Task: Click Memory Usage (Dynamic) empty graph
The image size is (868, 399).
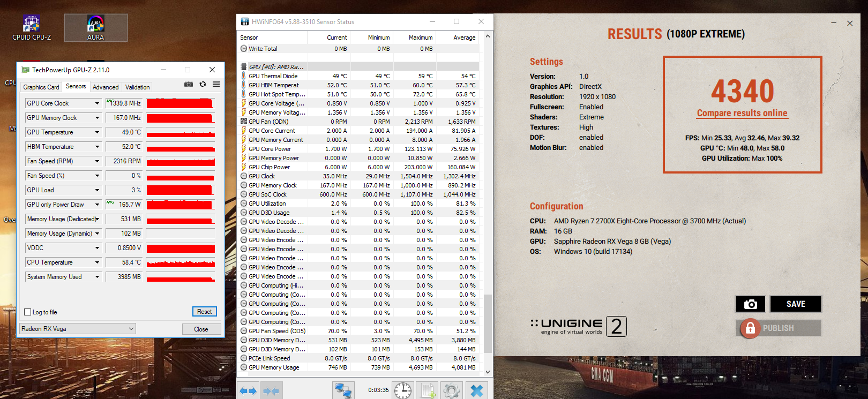Action: point(181,234)
